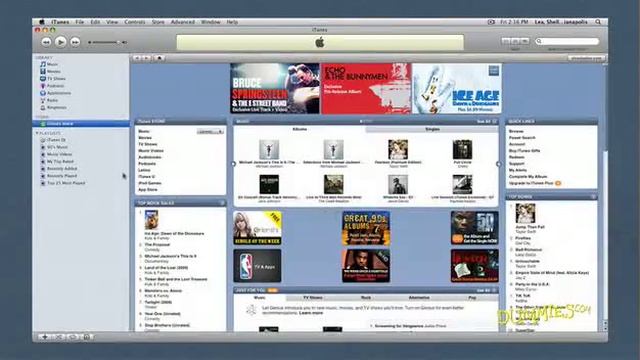The height and width of the screenshot is (360, 640).
Task: Click the store Home icon
Action: coord(159,58)
